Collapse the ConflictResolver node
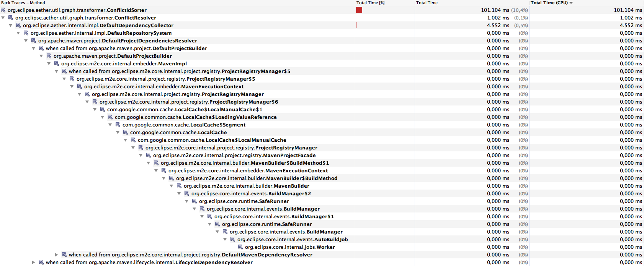 3,18
